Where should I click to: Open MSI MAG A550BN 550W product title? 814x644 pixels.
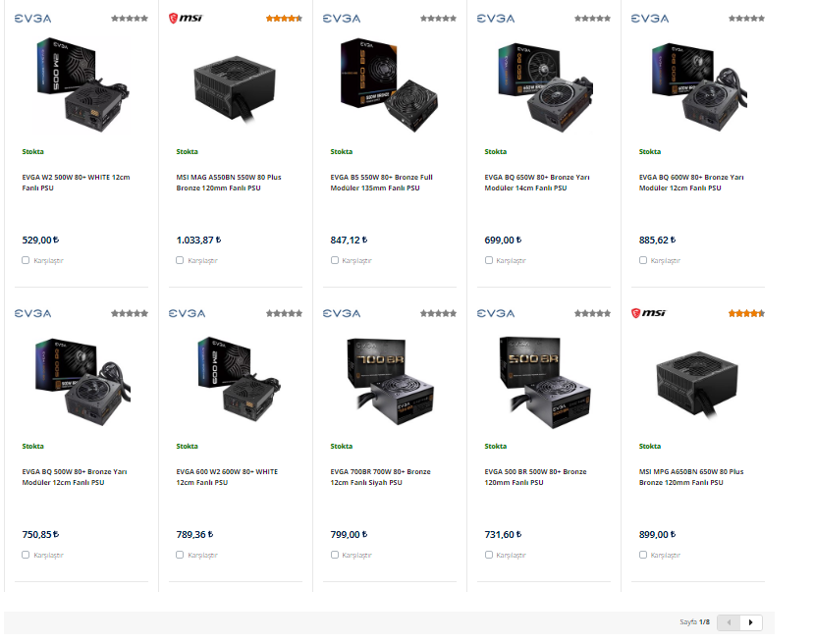tap(229, 183)
